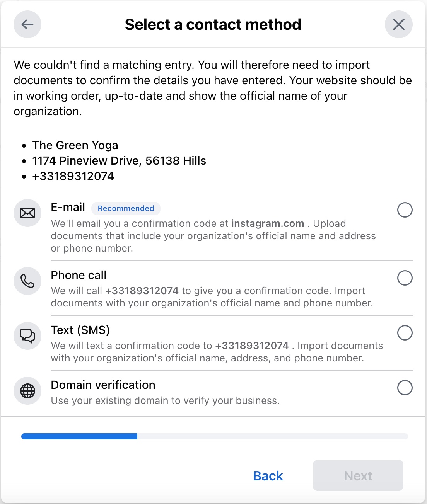The width and height of the screenshot is (427, 504).
Task: Select the E-mail radio button
Action: tap(405, 210)
